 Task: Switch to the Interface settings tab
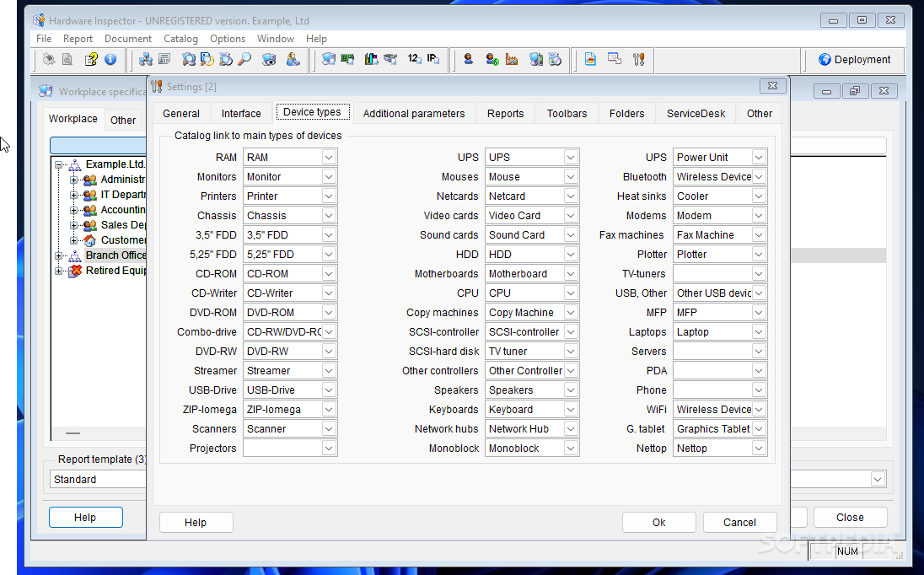241,114
